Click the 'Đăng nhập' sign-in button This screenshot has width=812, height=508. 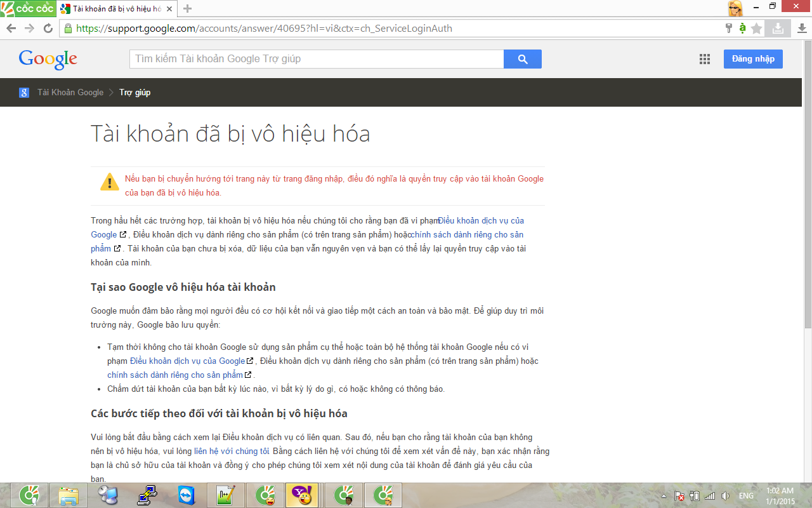tap(753, 59)
